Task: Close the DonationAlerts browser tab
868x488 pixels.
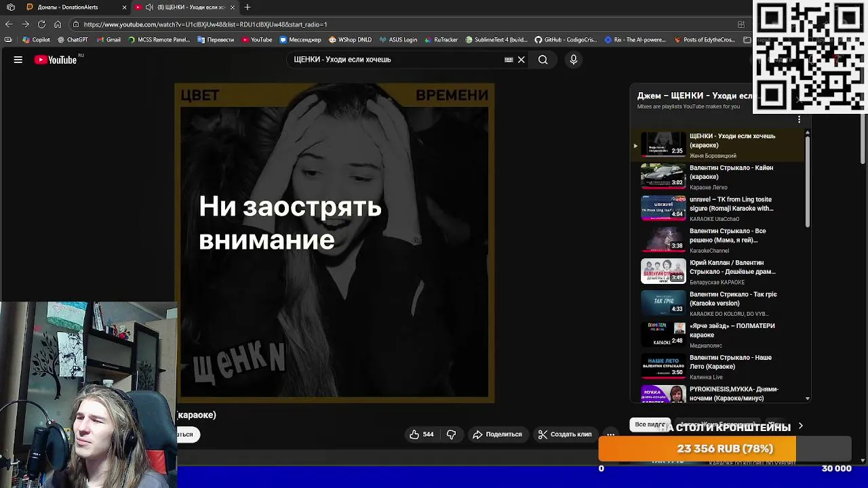Action: click(124, 7)
